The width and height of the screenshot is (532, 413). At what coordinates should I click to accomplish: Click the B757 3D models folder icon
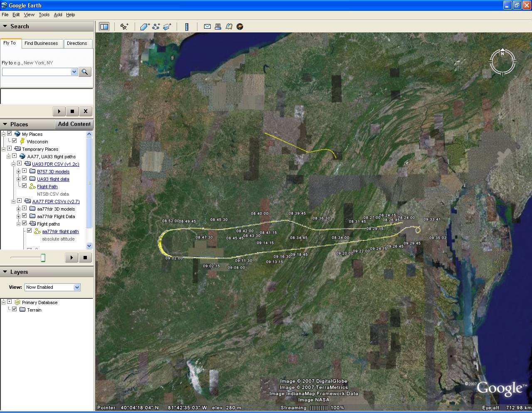(32, 172)
